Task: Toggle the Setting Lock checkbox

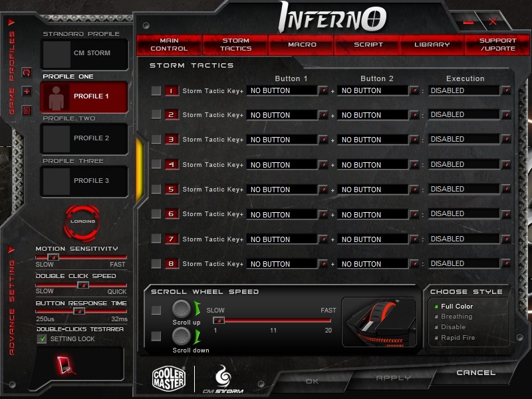Action: tap(42, 338)
